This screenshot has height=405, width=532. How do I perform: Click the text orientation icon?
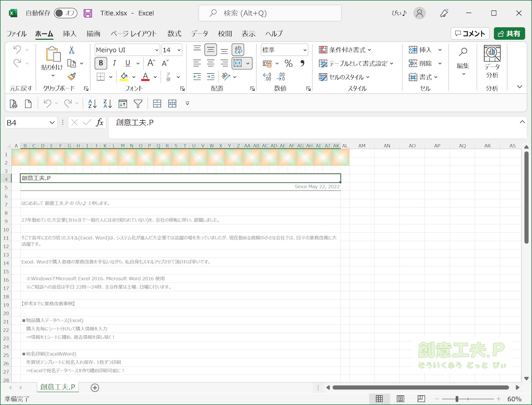click(225, 77)
